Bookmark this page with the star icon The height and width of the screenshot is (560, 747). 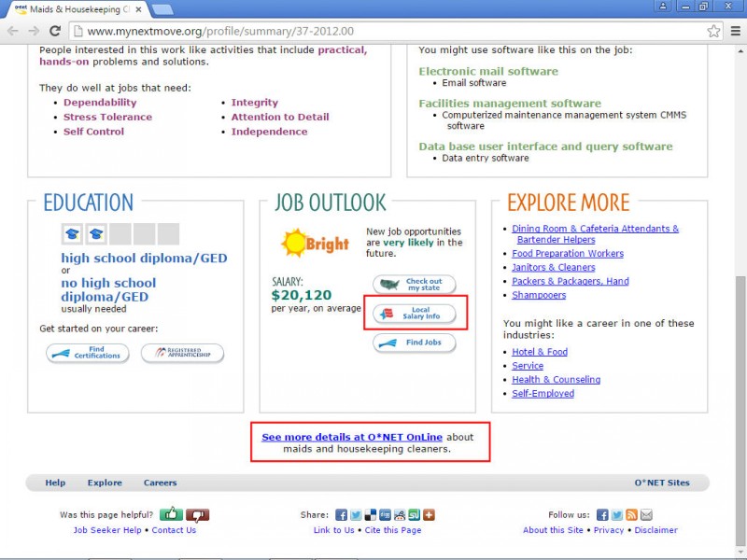click(714, 31)
